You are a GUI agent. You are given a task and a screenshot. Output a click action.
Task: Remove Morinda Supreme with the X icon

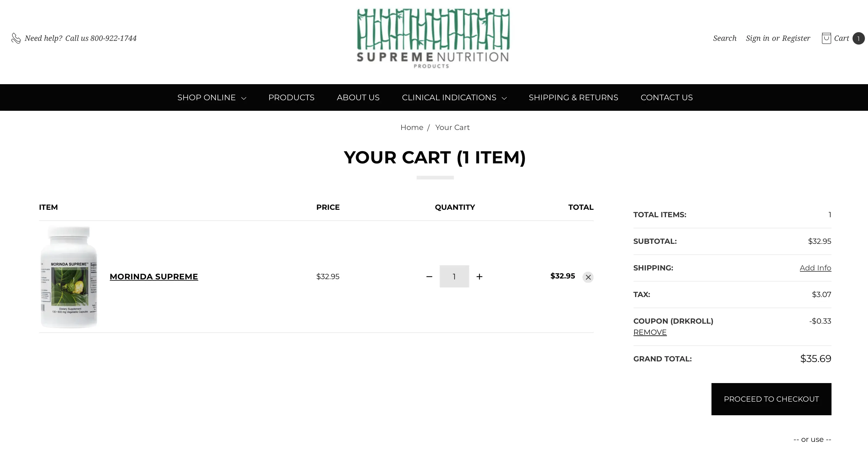[588, 277]
